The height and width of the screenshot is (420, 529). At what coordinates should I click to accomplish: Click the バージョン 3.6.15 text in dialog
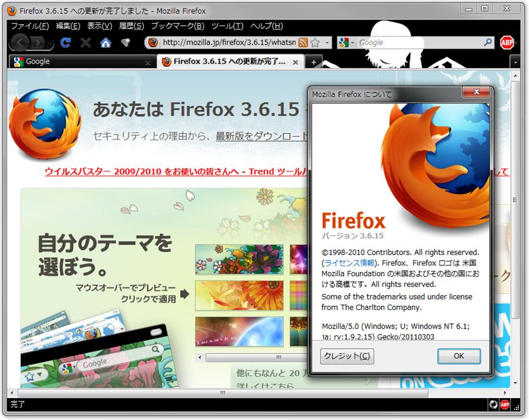coord(352,236)
